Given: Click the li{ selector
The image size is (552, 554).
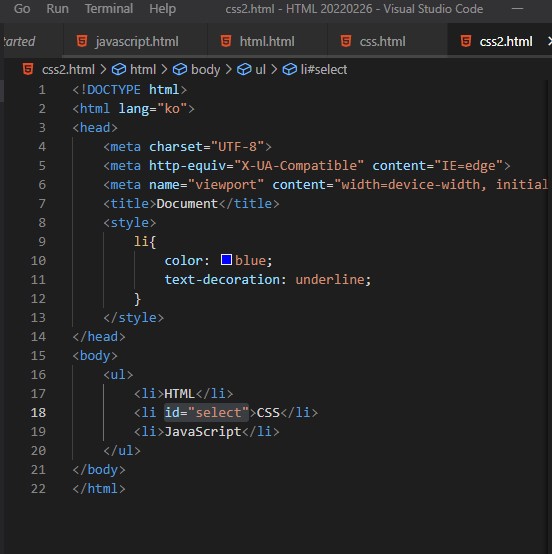Looking at the screenshot, I should pyautogui.click(x=145, y=242).
